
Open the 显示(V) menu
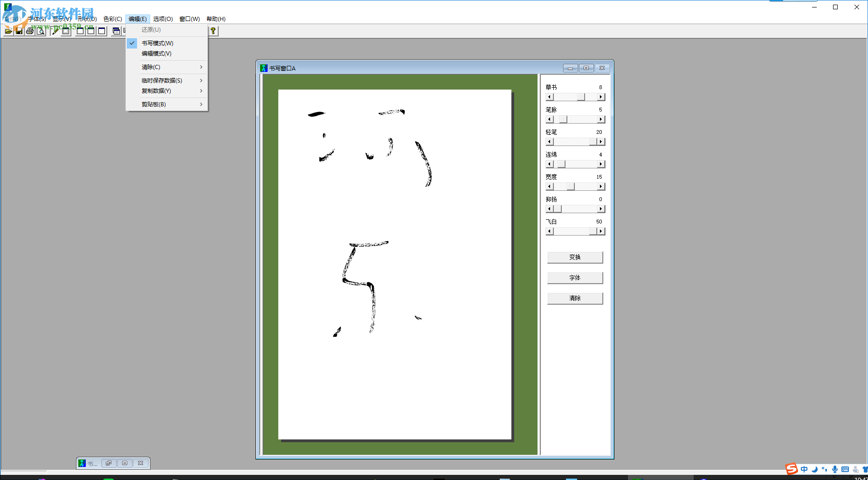[62, 19]
